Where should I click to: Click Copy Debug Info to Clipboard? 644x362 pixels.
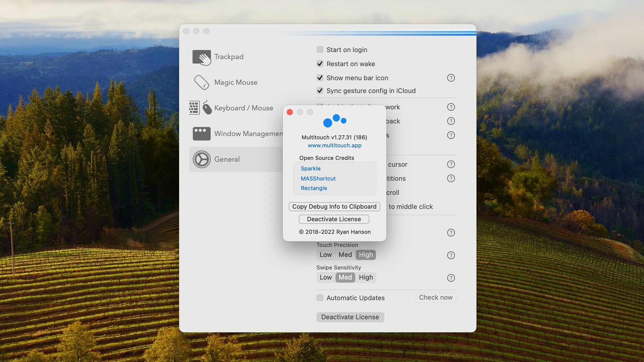(x=334, y=206)
